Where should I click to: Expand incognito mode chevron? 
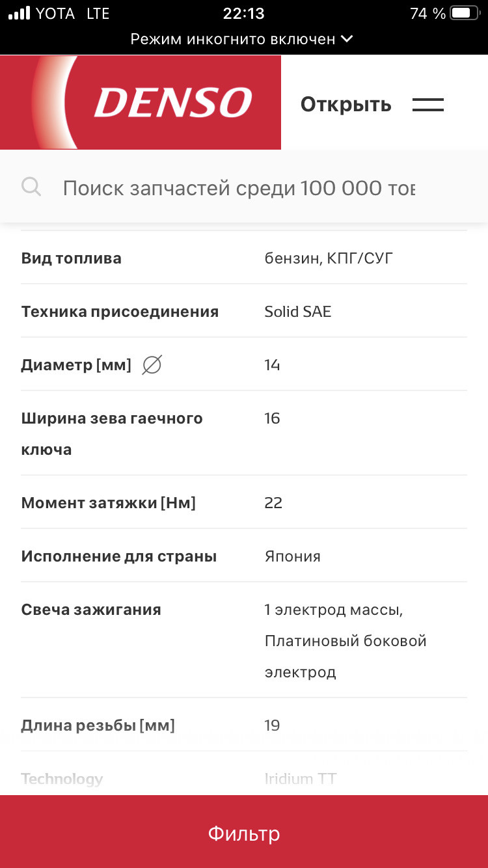coord(347,39)
